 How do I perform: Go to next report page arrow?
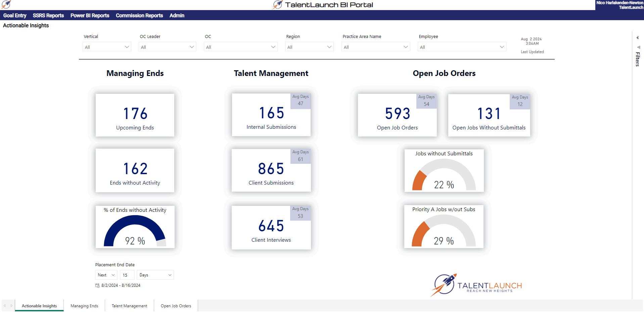11,306
